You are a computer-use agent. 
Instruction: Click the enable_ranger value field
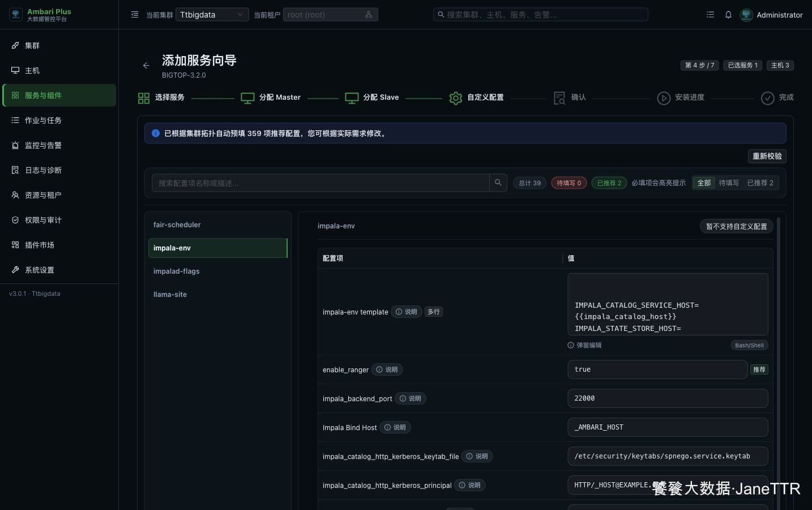pos(657,369)
